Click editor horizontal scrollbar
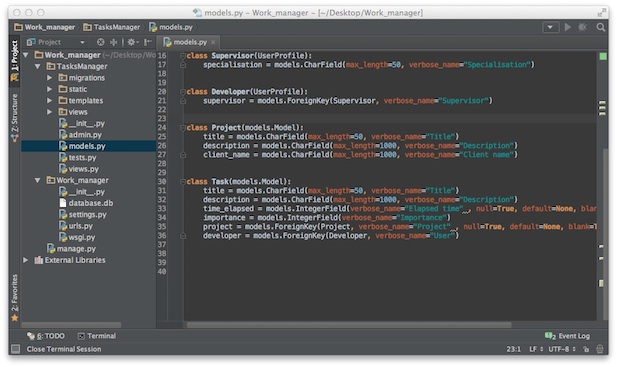Viewport: 617px width, 367px height. (349, 325)
